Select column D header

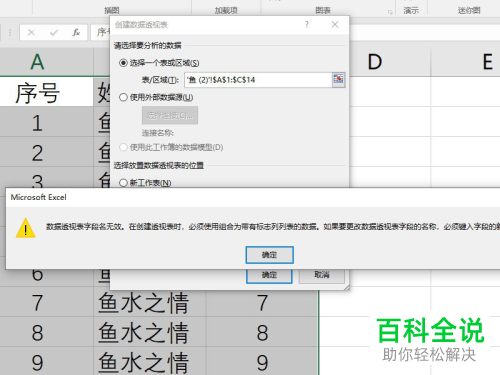coord(375,62)
